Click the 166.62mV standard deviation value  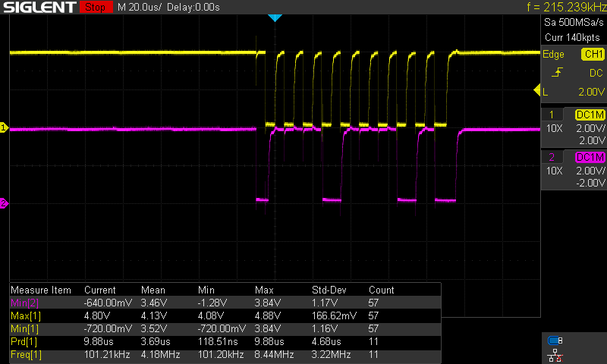click(x=334, y=315)
